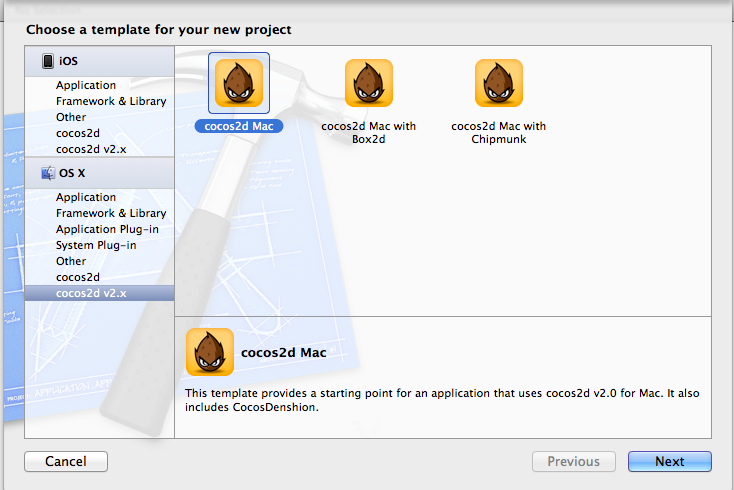
Task: Click the 'cocos2d Mac with Chipmunk' label
Action: coord(499,132)
